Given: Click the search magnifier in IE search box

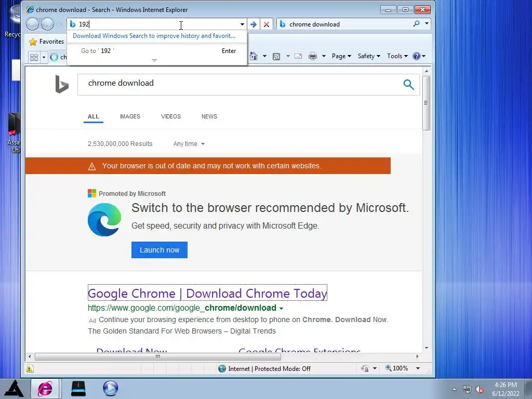Looking at the screenshot, I should click(416, 24).
